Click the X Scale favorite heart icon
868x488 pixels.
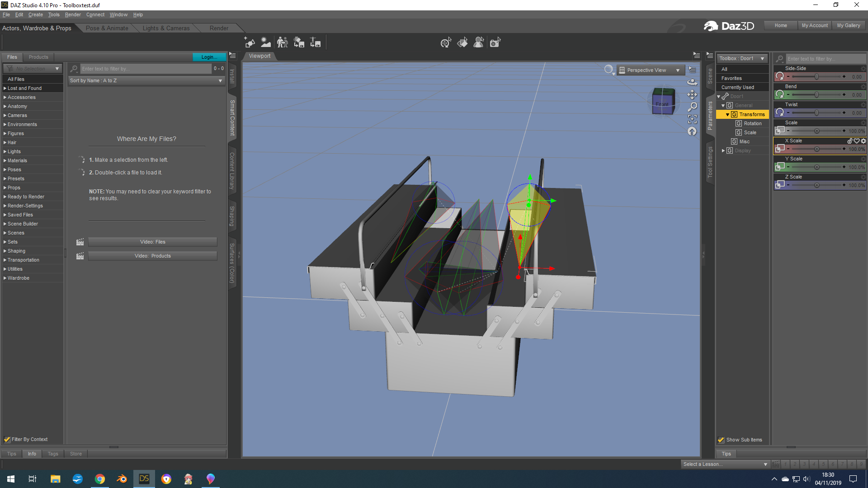pos(856,141)
